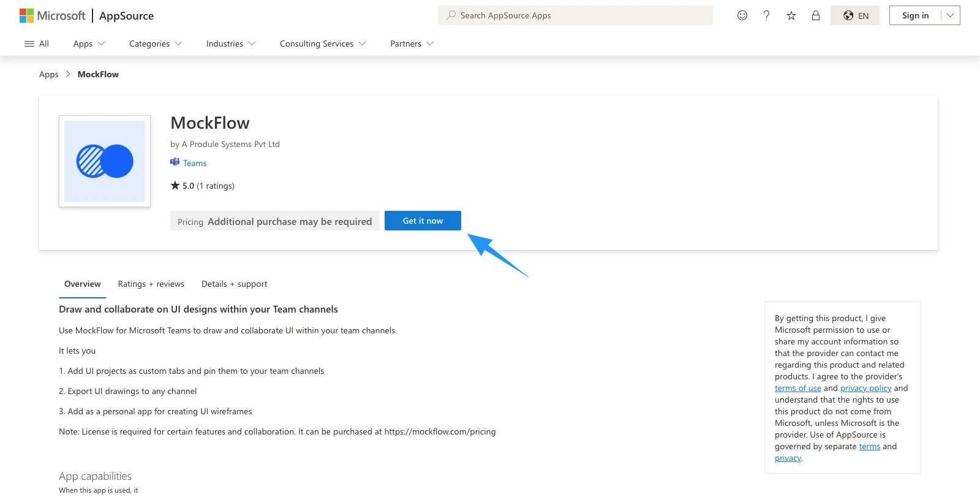Screen dimensions: 980x497
Task: Click the Microsoft logo
Action: [x=52, y=15]
